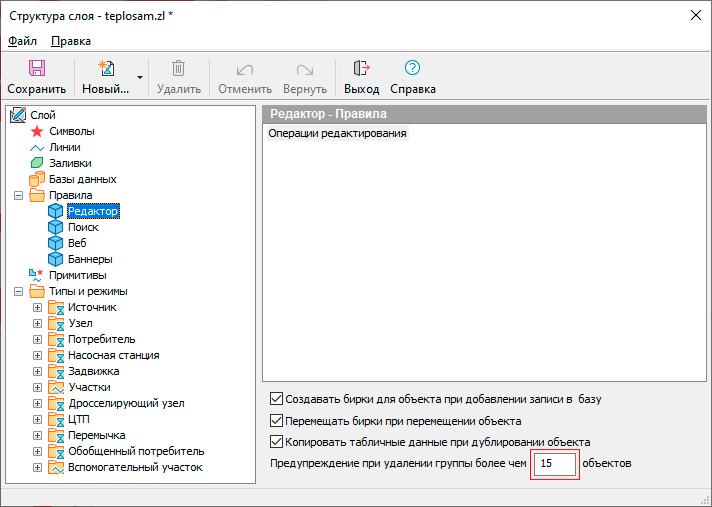Select the Символы red star item
Screen dimensions: 712x507
point(38,131)
